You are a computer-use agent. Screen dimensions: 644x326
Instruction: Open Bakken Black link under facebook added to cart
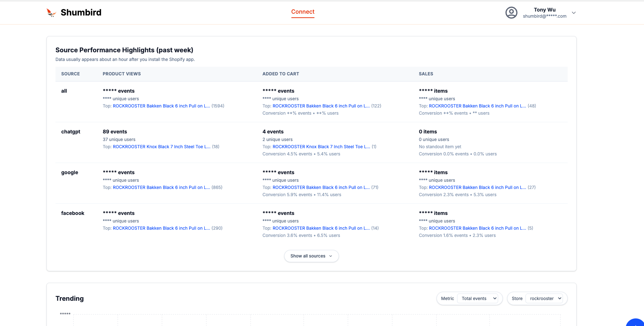coord(321,228)
